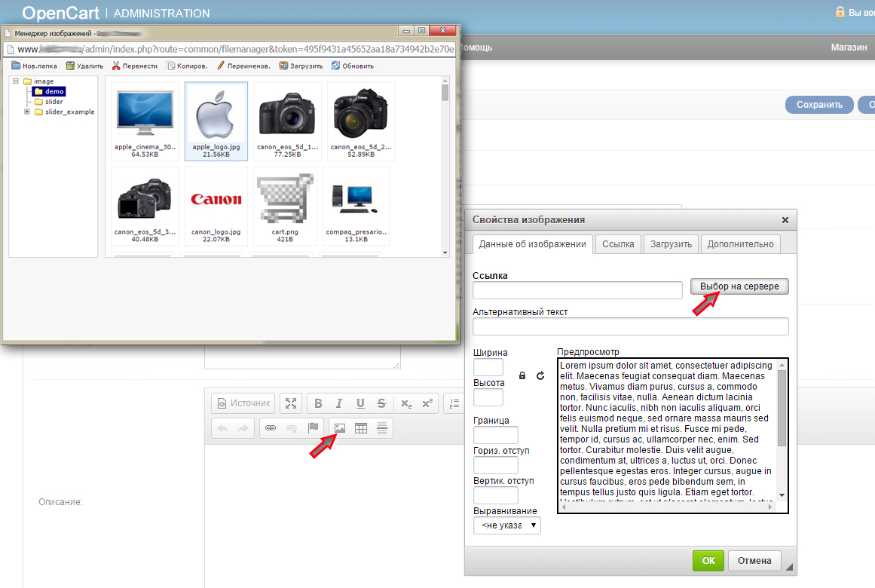Toggle the lock aspect ratio padlock
The width and height of the screenshot is (875, 588).
tap(522, 375)
